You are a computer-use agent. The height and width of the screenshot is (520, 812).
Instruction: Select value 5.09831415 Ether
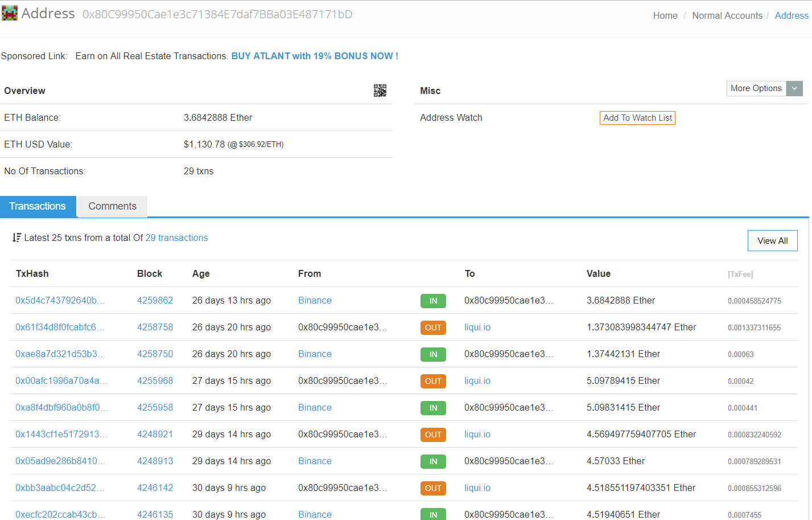tap(623, 407)
